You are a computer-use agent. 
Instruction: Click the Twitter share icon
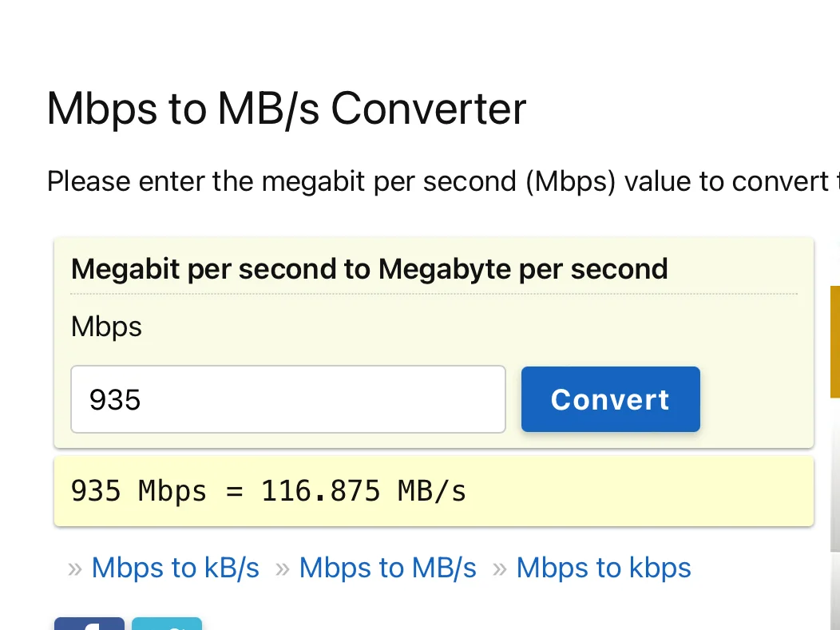point(166,624)
